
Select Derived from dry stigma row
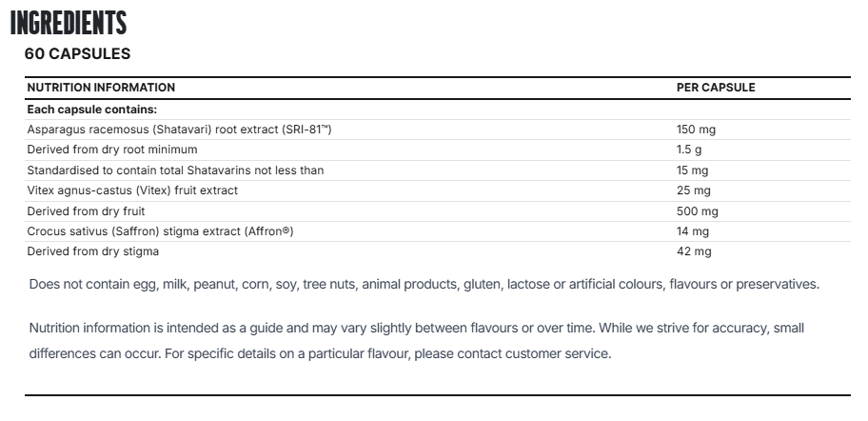tap(437, 251)
